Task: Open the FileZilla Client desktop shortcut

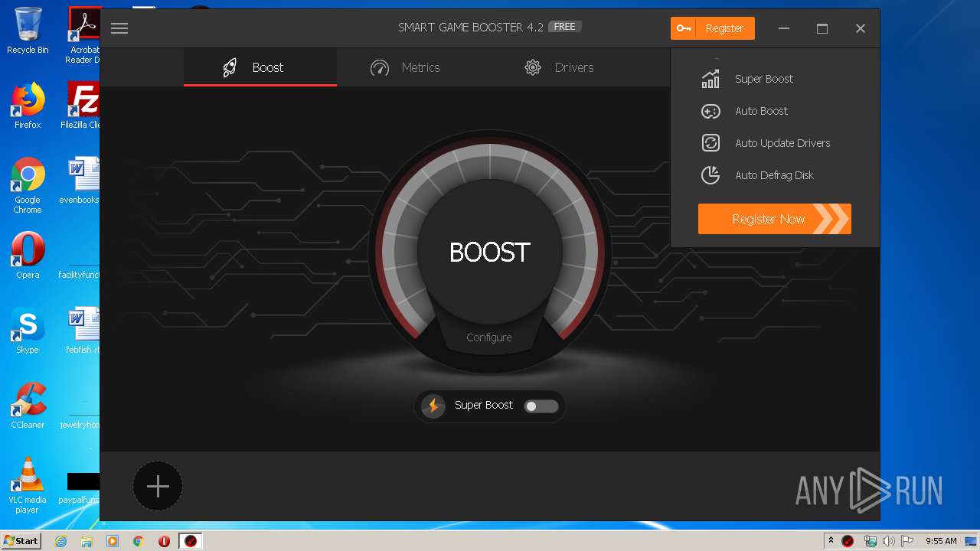Action: pyautogui.click(x=80, y=106)
